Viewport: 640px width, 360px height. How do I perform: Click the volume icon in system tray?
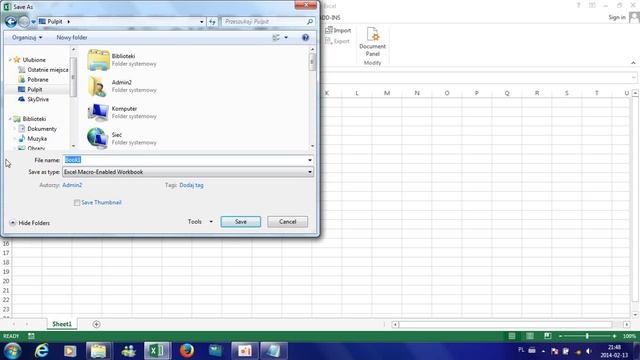click(589, 351)
